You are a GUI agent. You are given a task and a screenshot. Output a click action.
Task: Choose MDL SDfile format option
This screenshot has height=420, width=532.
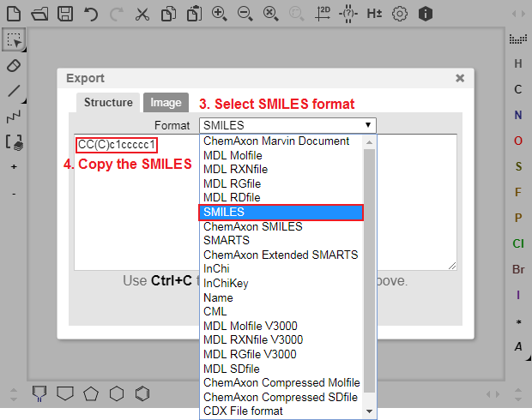coord(281,369)
